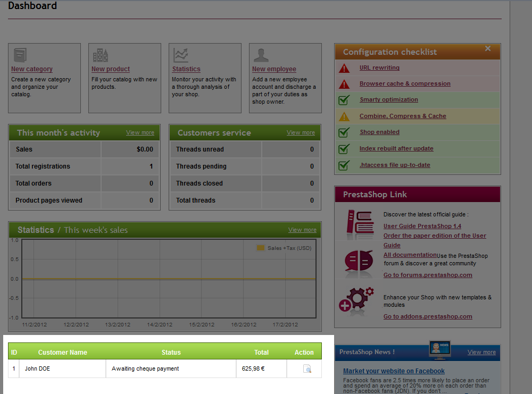The width and height of the screenshot is (532, 394).
Task: Click the New product buildings icon
Action: coord(100,55)
